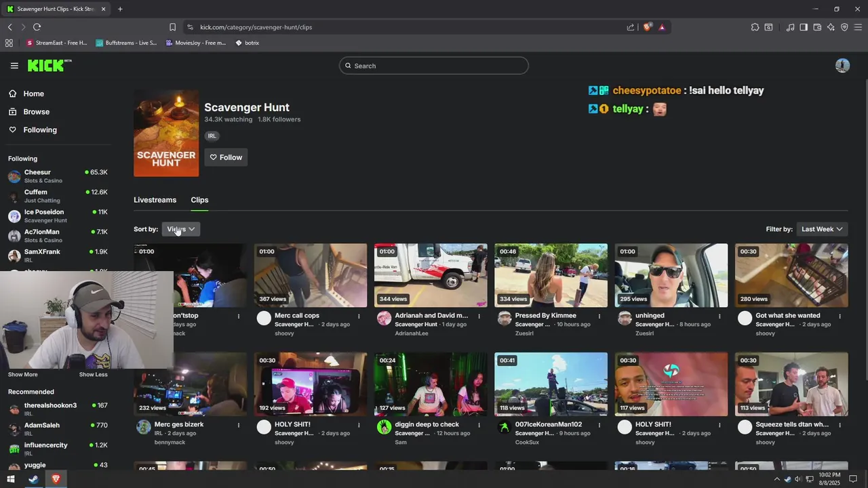
Task: Open options for 007IceKoreanMan102 clip
Action: [599, 425]
